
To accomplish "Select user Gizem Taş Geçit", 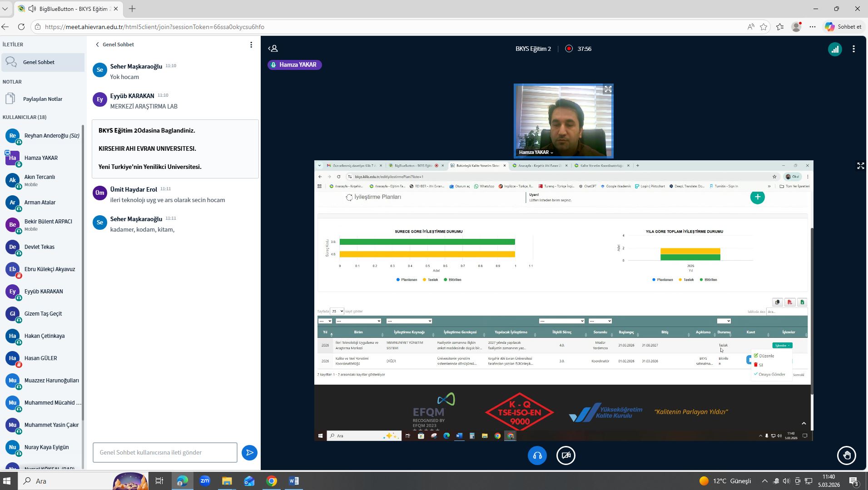I will (43, 314).
